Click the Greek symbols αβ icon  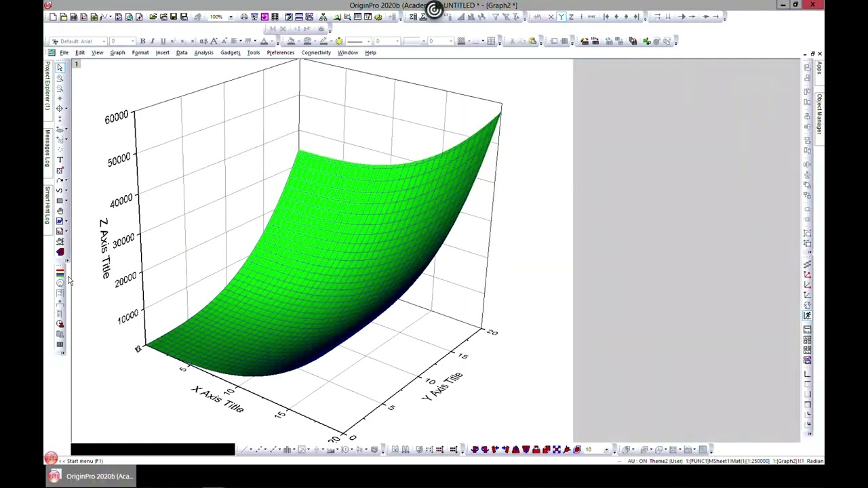[x=203, y=41]
